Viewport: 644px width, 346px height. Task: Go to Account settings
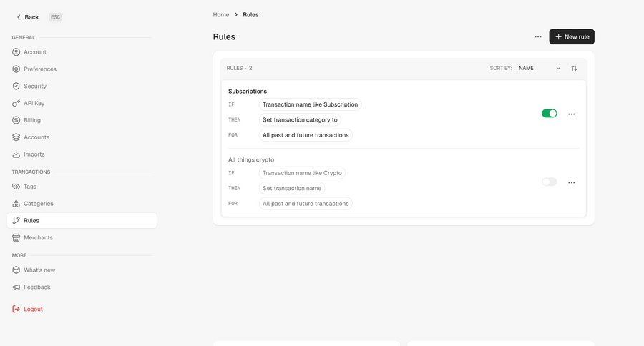click(82, 52)
